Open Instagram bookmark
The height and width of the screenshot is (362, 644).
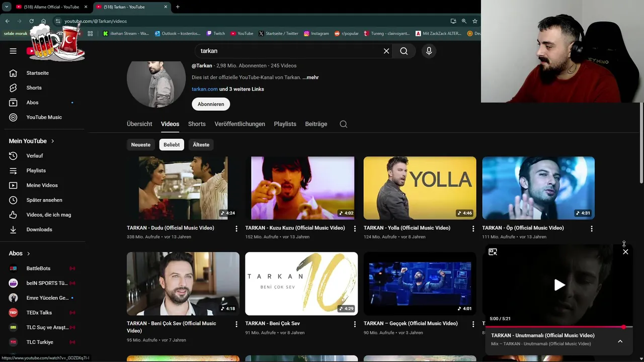tap(316, 34)
